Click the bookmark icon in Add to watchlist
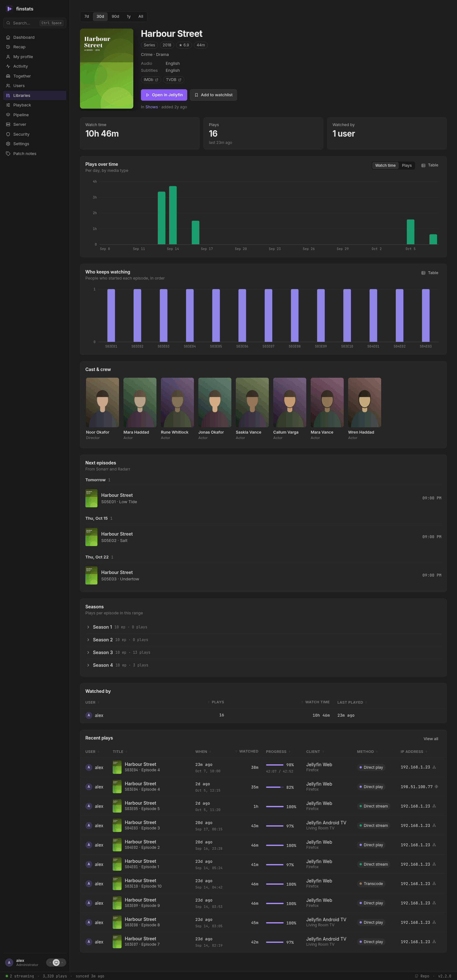This screenshot has height=980, width=457. [196, 95]
